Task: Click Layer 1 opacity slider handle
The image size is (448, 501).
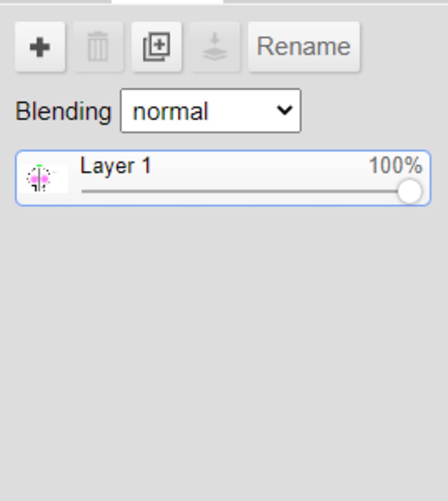Action: point(409,191)
